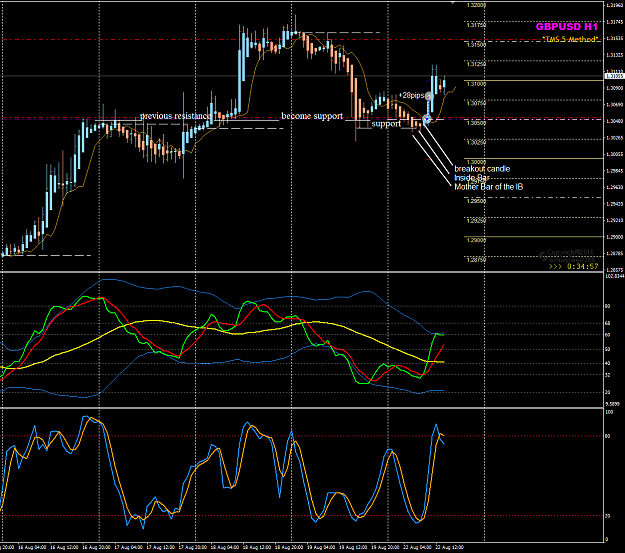
Task: Click the 19 Aug 12:00 time axis label
Action: [x=353, y=547]
